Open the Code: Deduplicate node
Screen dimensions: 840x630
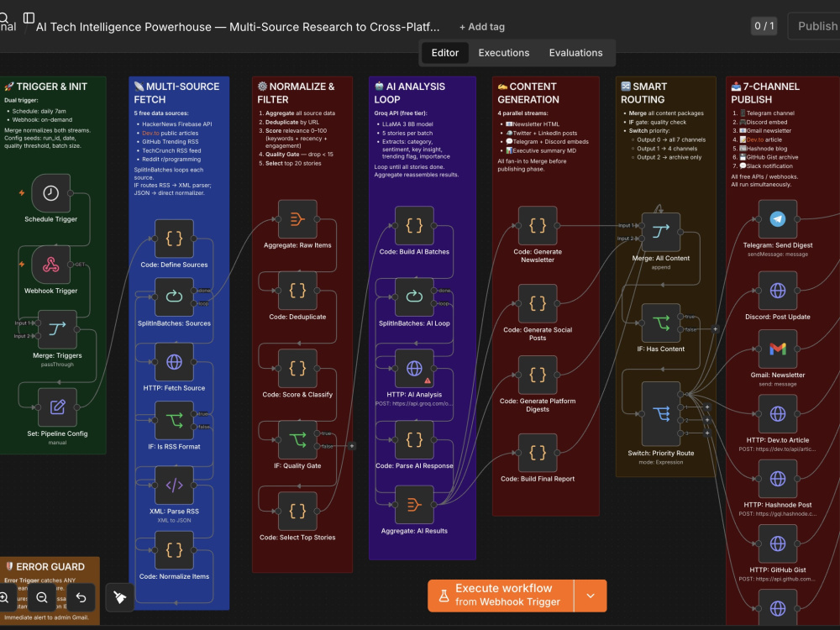[x=297, y=291]
